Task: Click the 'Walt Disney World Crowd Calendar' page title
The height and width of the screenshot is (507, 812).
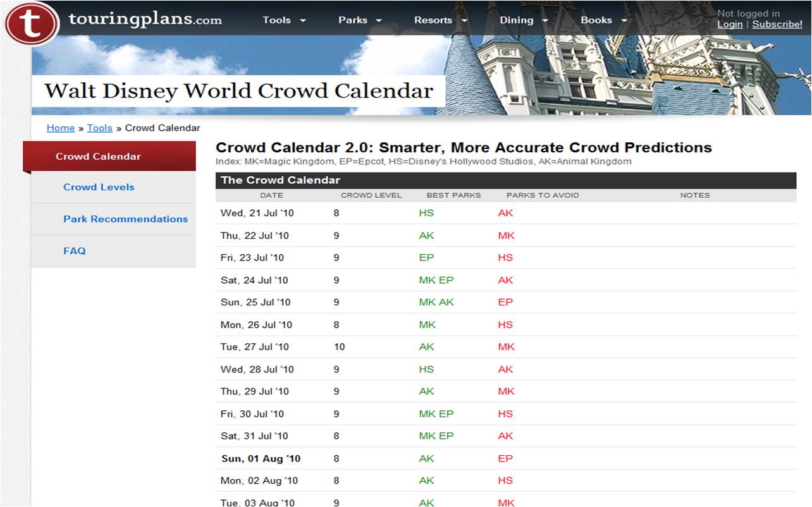Action: click(239, 91)
